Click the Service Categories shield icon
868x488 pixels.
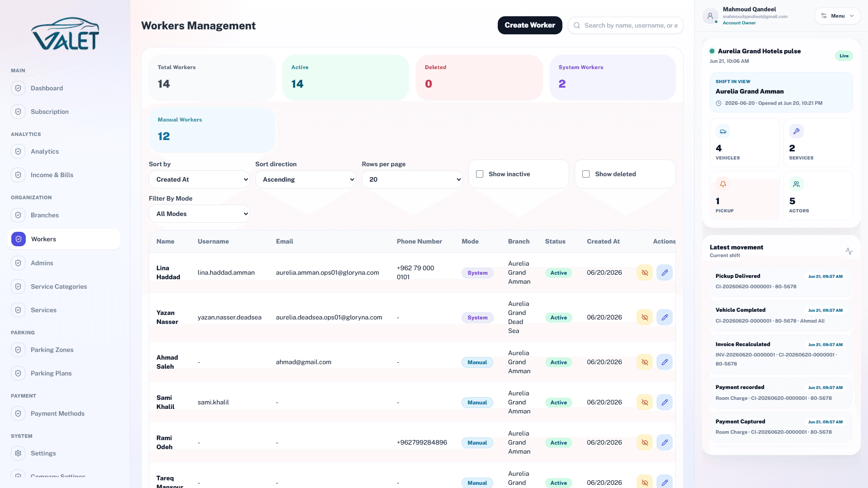(x=18, y=286)
